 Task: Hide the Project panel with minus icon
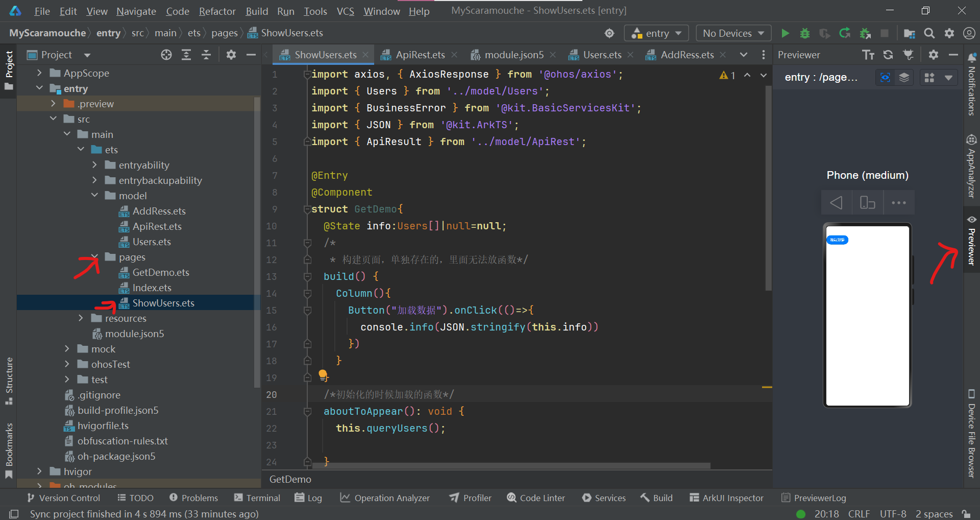click(x=251, y=55)
